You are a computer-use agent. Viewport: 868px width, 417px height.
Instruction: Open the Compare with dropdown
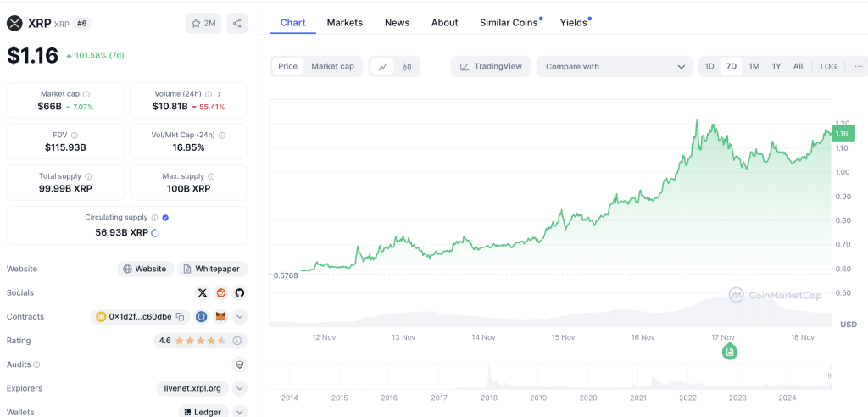click(x=615, y=66)
